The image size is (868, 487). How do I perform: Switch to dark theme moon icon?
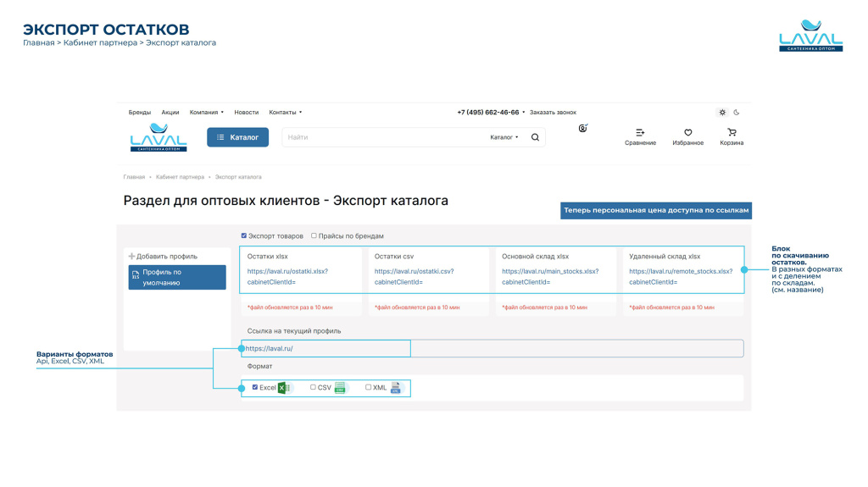(737, 112)
